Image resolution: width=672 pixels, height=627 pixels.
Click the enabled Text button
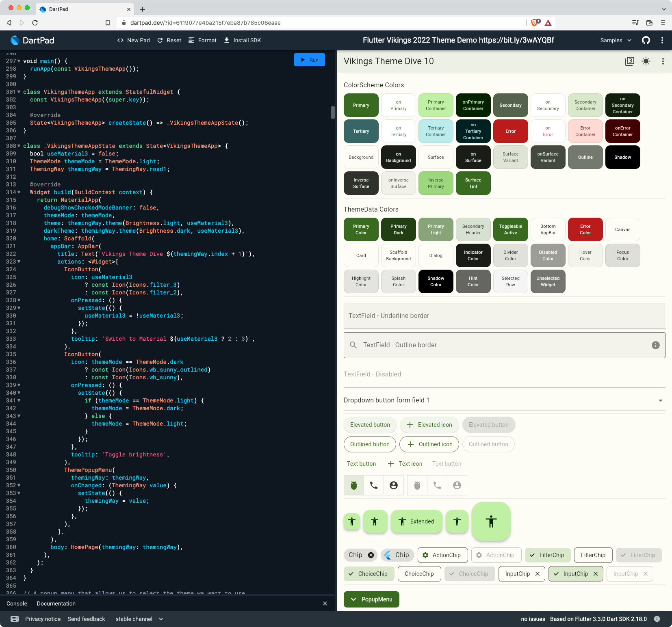[361, 464]
